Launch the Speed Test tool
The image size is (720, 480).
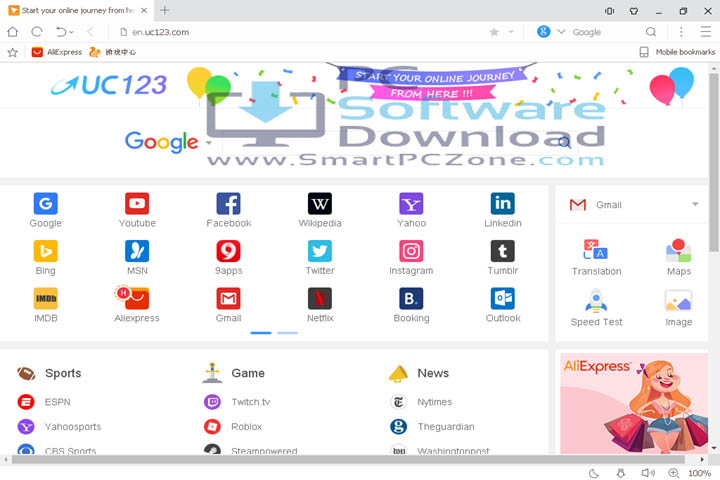596,308
